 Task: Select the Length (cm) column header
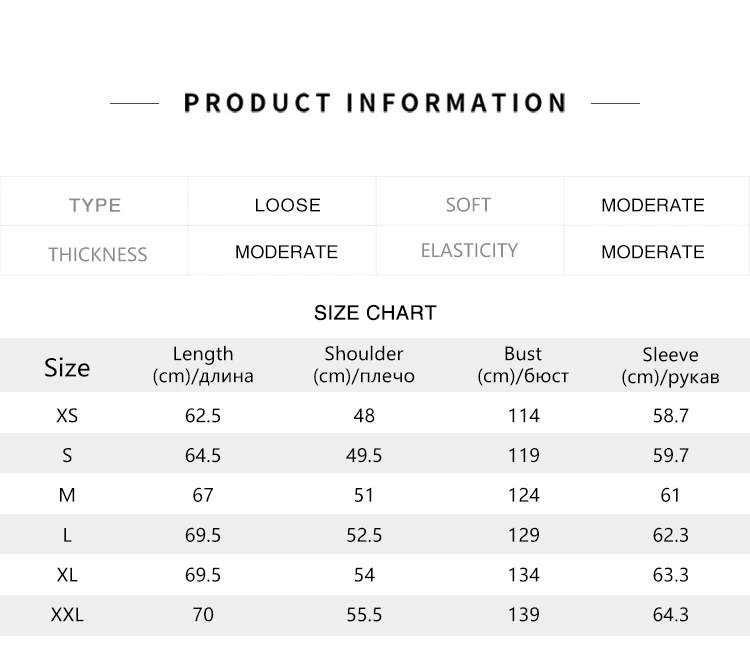click(203, 365)
